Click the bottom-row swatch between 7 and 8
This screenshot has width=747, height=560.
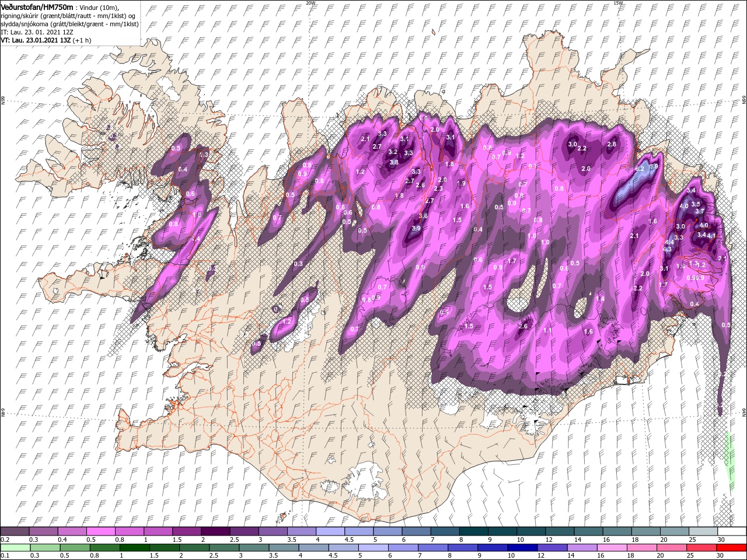click(x=434, y=547)
